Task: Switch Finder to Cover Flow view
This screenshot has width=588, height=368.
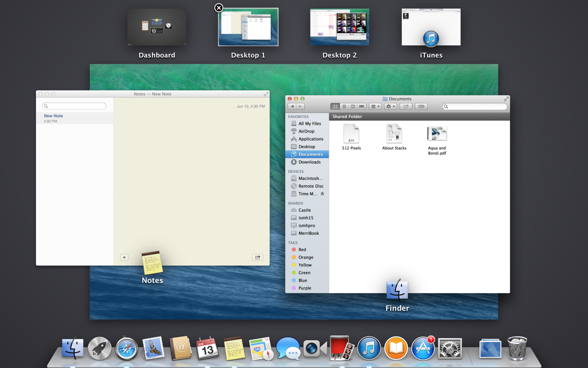Action: click(x=361, y=106)
